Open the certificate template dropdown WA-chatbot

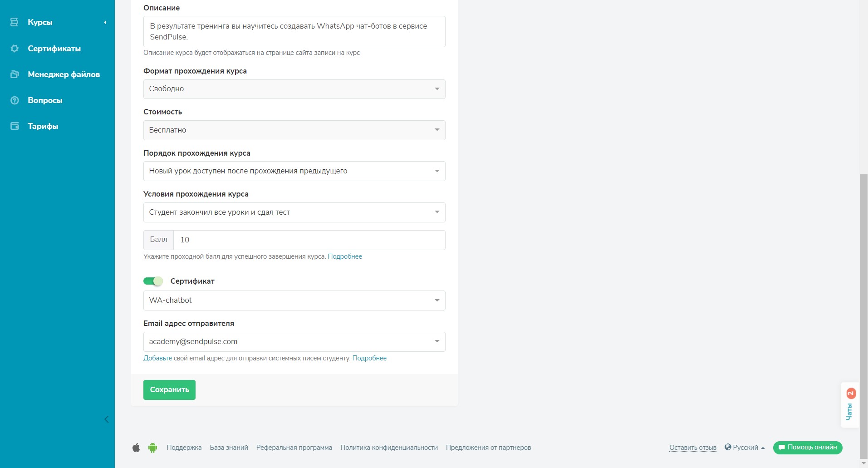click(x=294, y=301)
